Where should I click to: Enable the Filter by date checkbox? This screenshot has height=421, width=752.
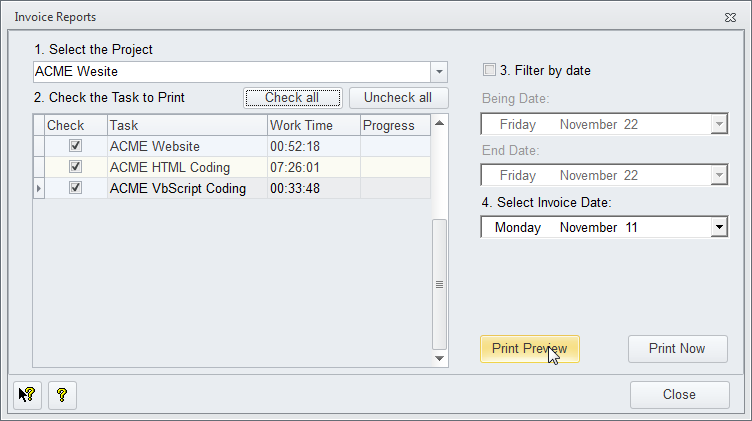coord(489,70)
